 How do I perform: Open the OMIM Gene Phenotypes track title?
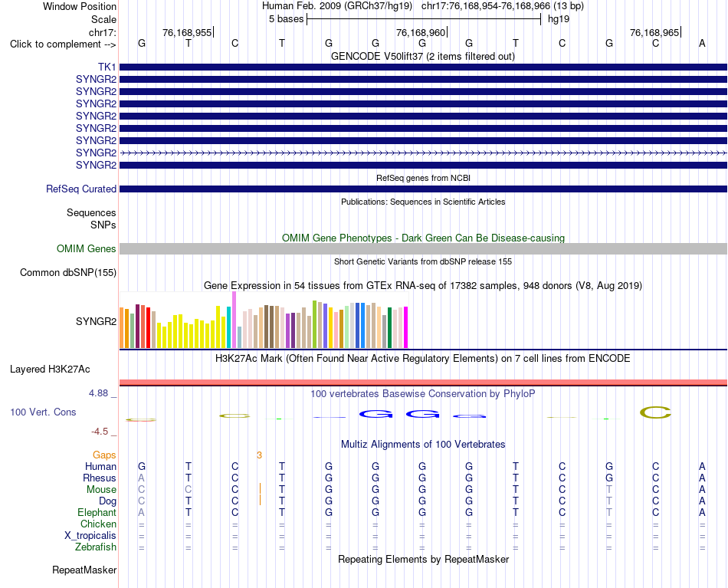[x=424, y=238]
